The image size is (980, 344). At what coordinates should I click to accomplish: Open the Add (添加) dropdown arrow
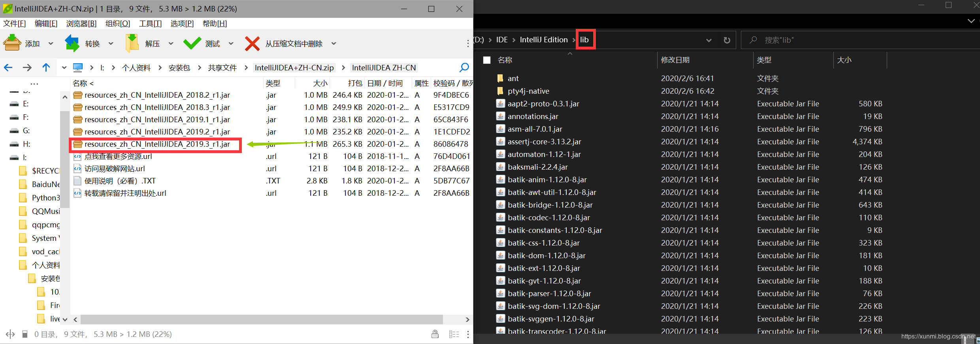(51, 43)
